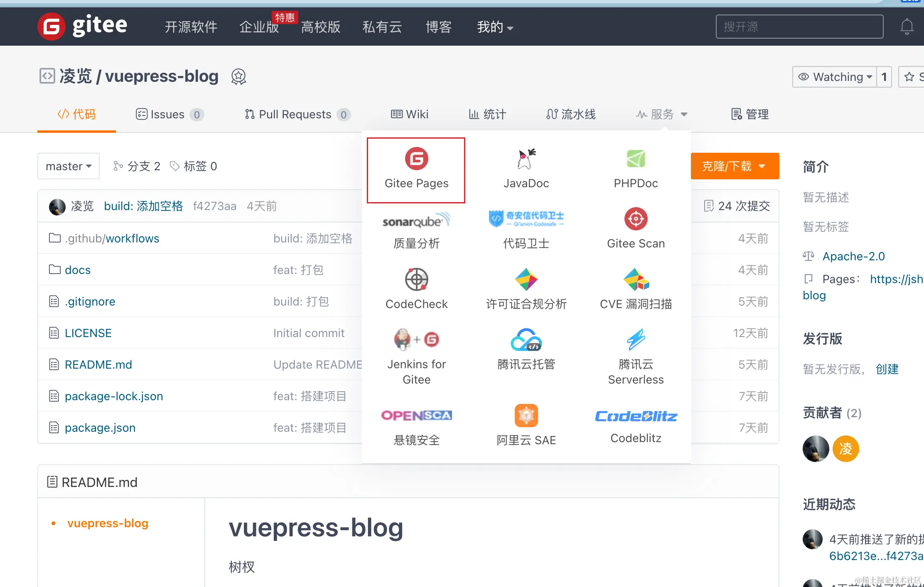Open the README.md file in list
Viewport: 924px width, 587px height.
98,364
